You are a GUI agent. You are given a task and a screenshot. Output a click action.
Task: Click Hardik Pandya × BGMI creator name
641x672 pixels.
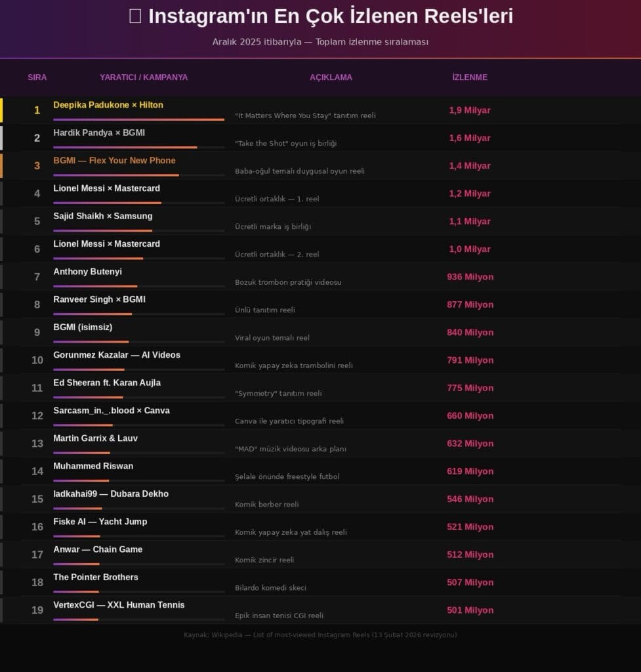(99, 133)
